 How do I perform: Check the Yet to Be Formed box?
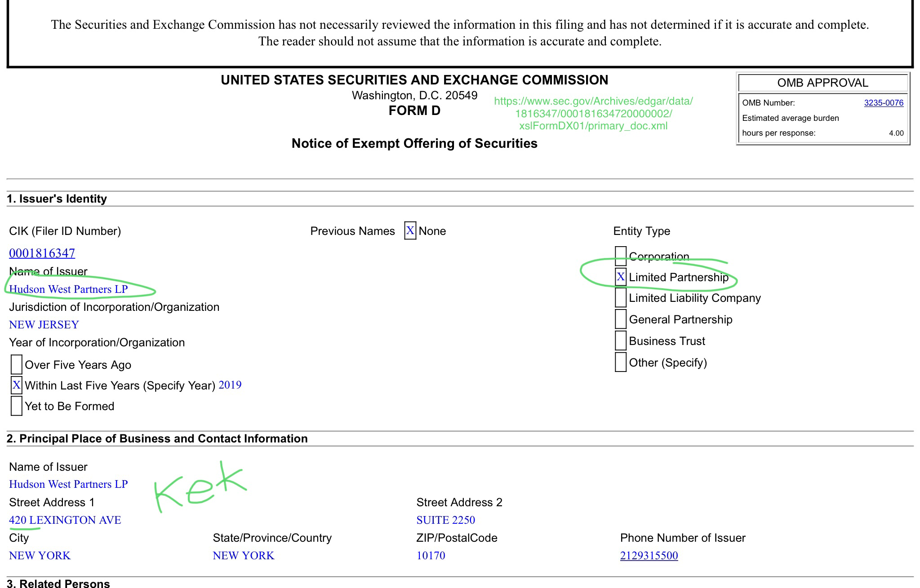(16, 406)
